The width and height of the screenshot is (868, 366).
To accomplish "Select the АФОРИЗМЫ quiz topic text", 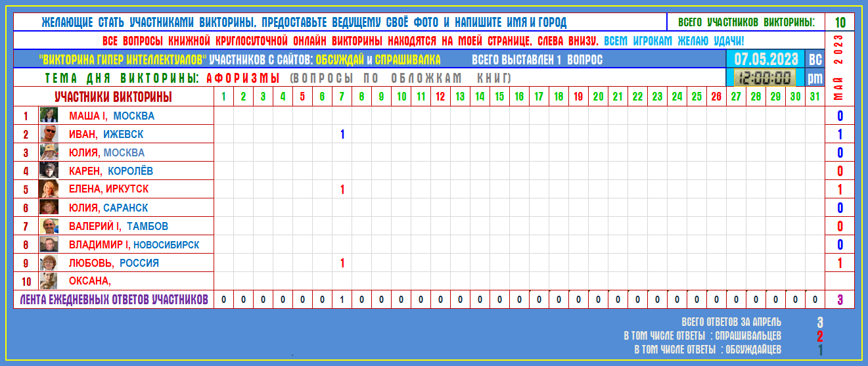I will tap(242, 78).
